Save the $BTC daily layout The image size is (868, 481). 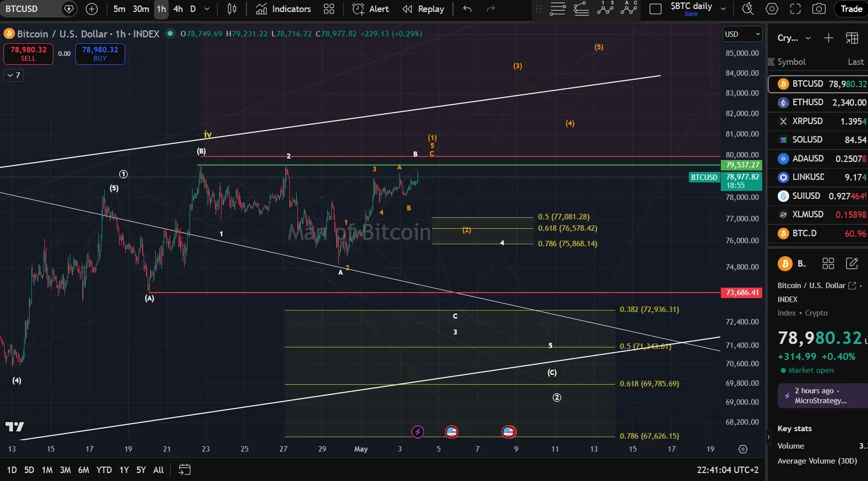pos(691,14)
